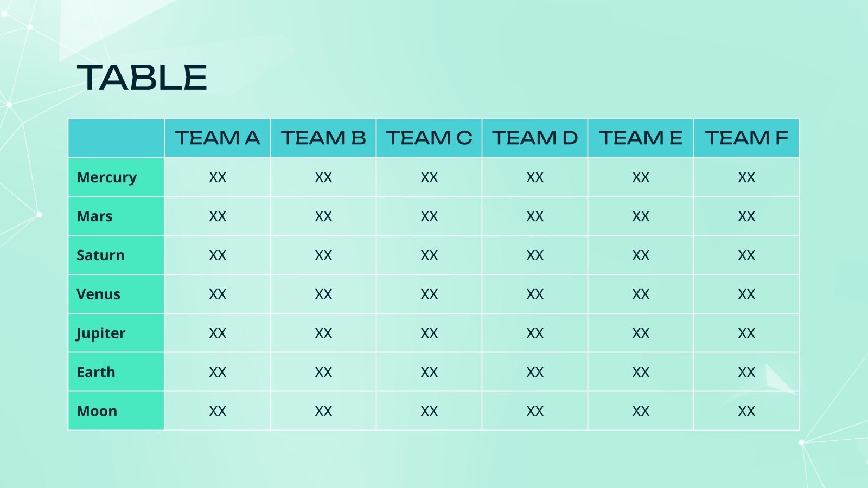Click the Moon TEAM F cell

(746, 412)
